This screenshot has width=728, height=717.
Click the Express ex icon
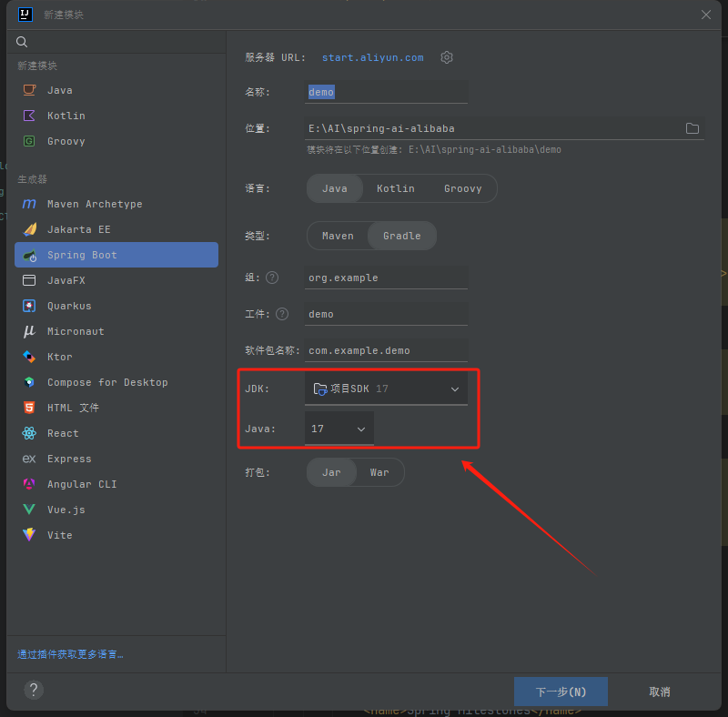tap(29, 459)
